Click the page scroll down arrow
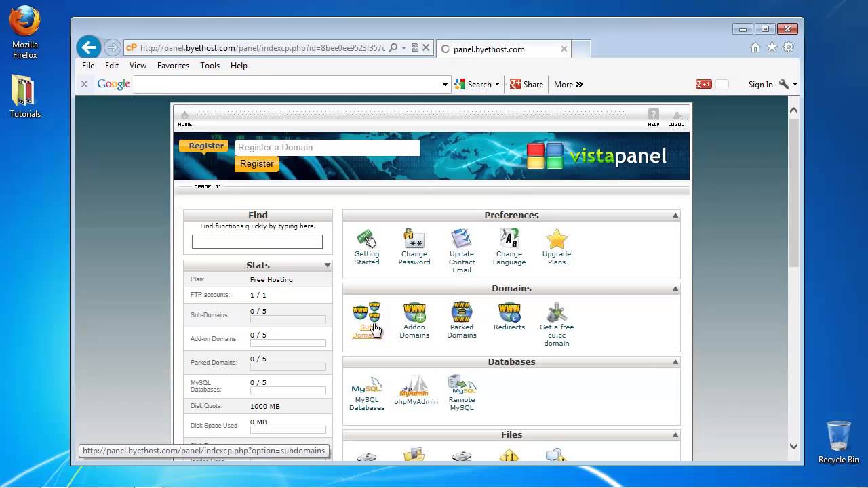 793,446
